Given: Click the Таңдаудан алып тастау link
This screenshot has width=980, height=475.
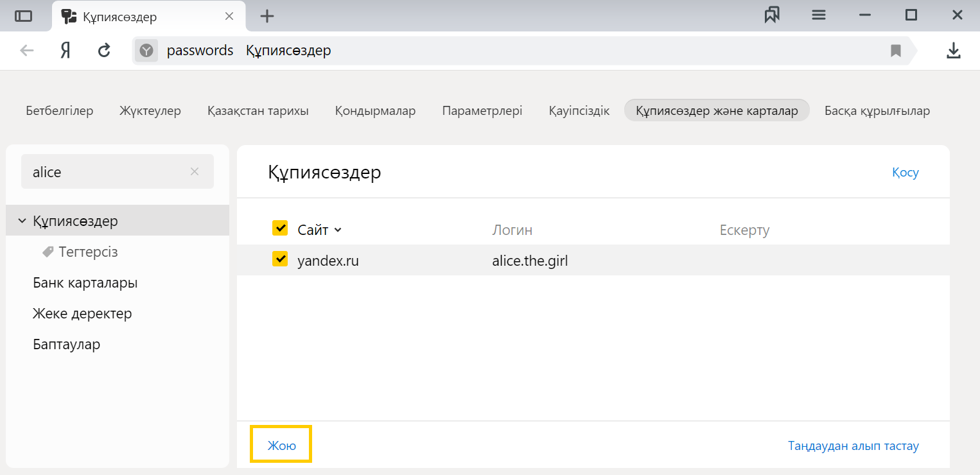Looking at the screenshot, I should pos(853,445).
